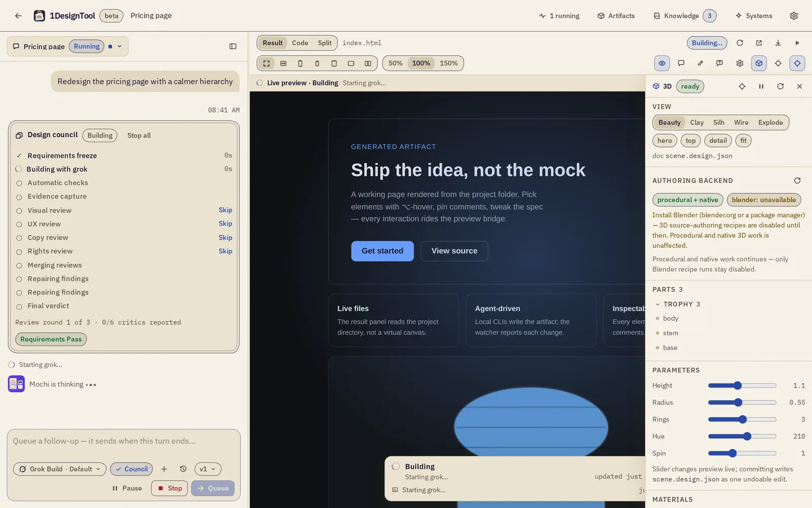Adjust the Hue slider
The width and height of the screenshot is (812, 508).
click(742, 436)
